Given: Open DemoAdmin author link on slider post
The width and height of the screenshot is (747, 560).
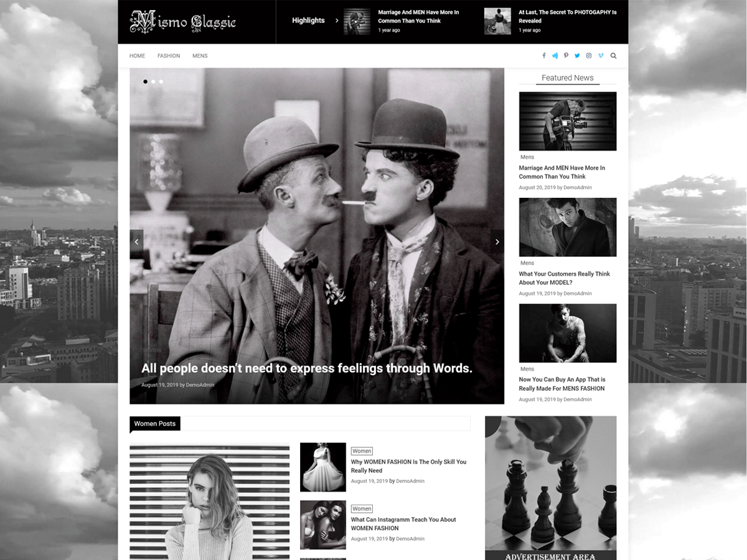Looking at the screenshot, I should 200,385.
